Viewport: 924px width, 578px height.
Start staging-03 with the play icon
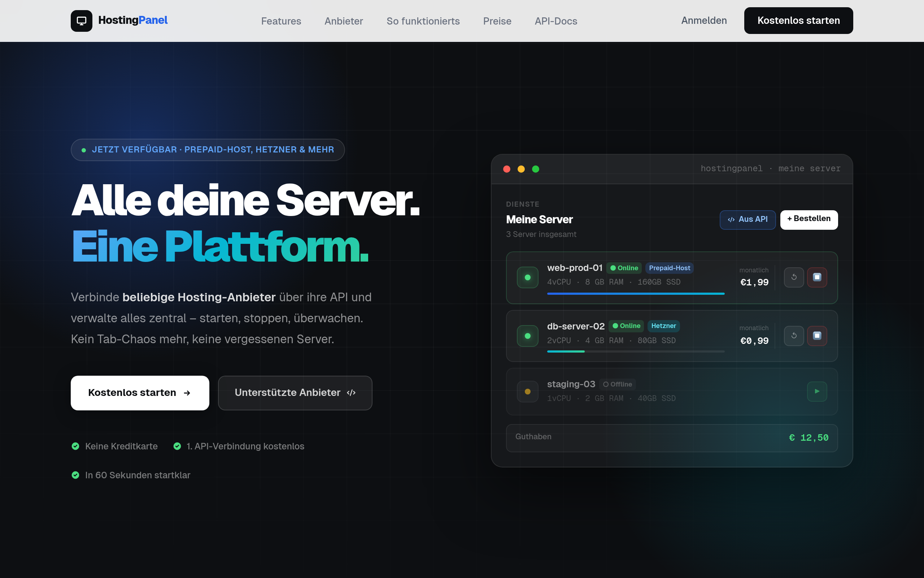tap(817, 392)
